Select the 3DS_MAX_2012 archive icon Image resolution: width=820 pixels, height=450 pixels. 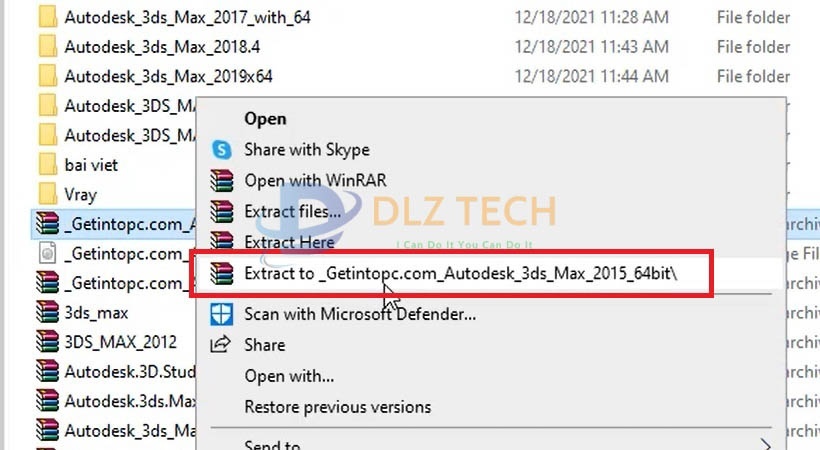pyautogui.click(x=48, y=342)
